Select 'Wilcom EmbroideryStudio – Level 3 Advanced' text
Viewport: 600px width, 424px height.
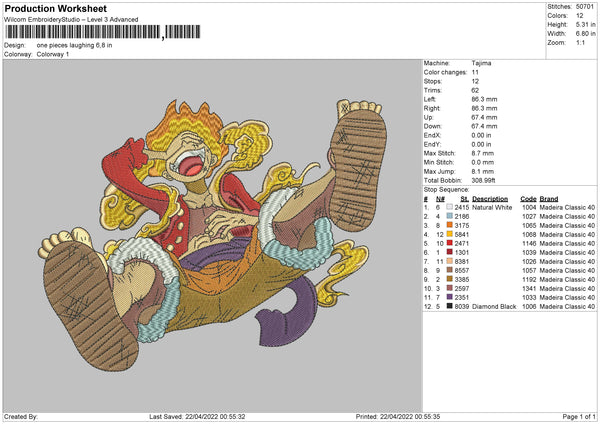(71, 20)
